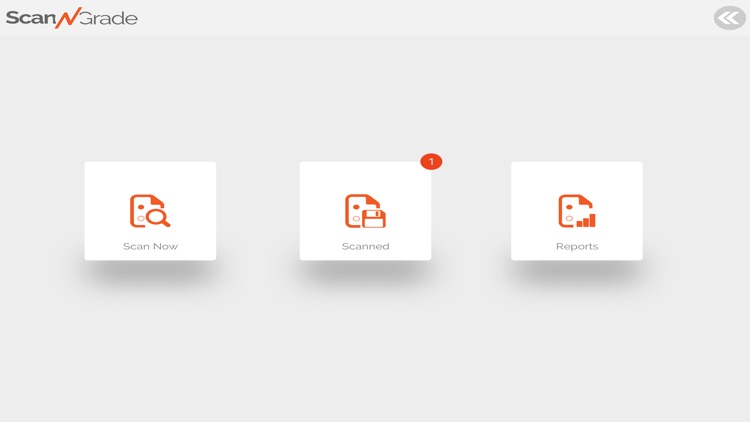Click the Scanned document with floppy disk icon
750x422 pixels.
tap(365, 211)
